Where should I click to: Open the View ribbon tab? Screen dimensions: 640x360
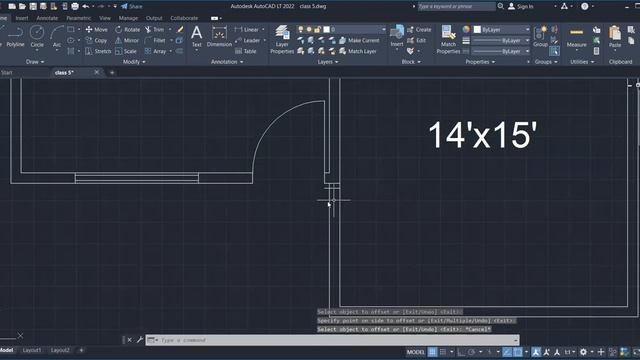click(x=105, y=18)
